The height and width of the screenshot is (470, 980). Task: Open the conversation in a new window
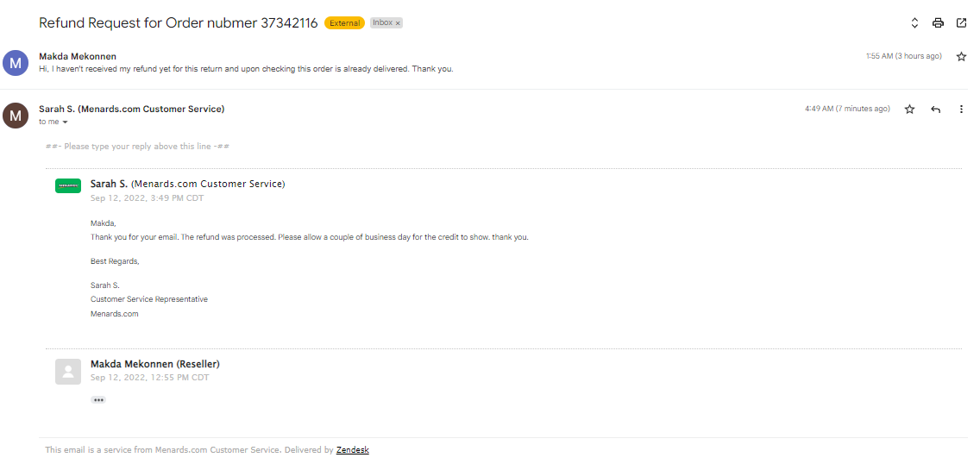(x=961, y=23)
